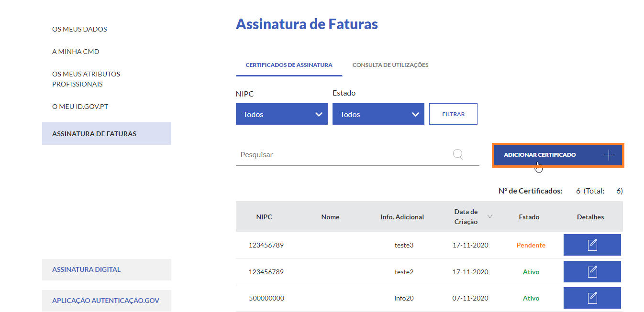This screenshot has height=312, width=644.
Task: Open details for the teste2 certificate
Action: pos(592,272)
